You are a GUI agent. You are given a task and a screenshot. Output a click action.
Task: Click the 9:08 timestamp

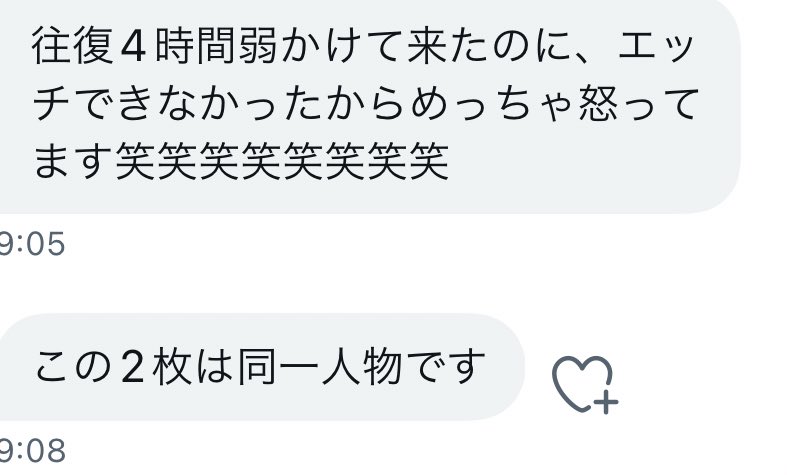(x=32, y=450)
